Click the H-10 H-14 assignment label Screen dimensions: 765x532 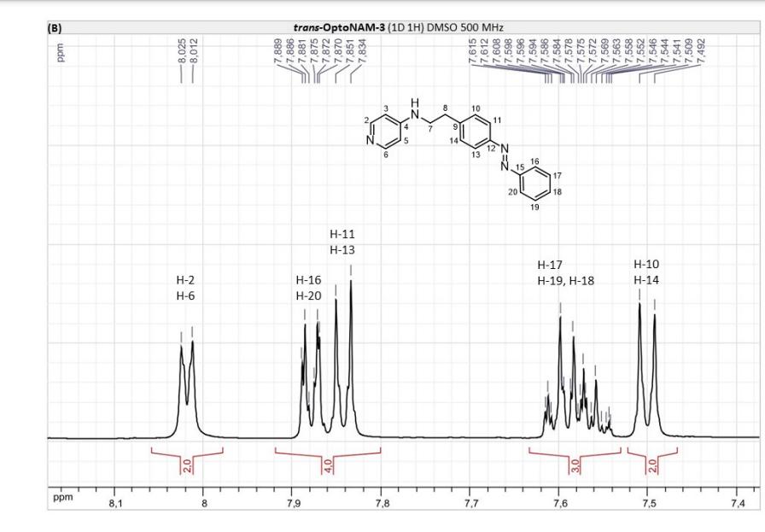click(x=646, y=272)
